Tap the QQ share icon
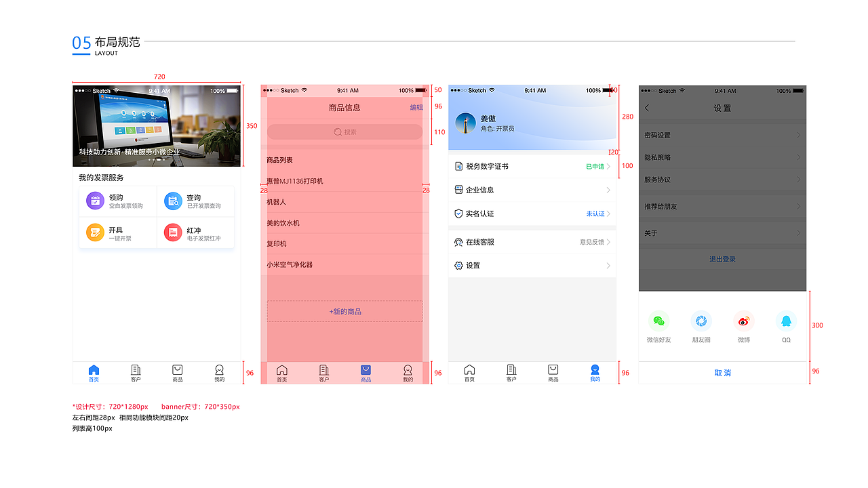 point(785,322)
